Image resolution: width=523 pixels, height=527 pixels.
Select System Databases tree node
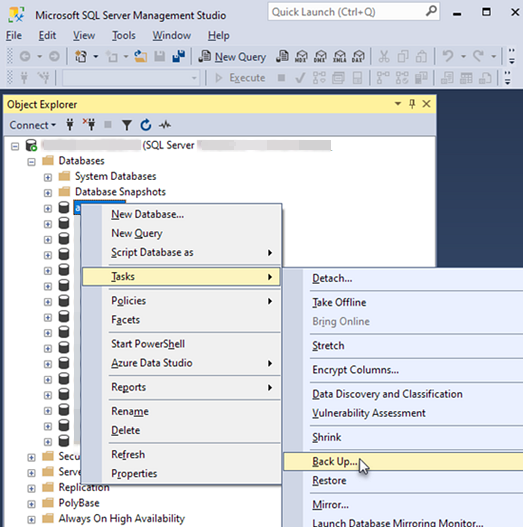click(115, 176)
